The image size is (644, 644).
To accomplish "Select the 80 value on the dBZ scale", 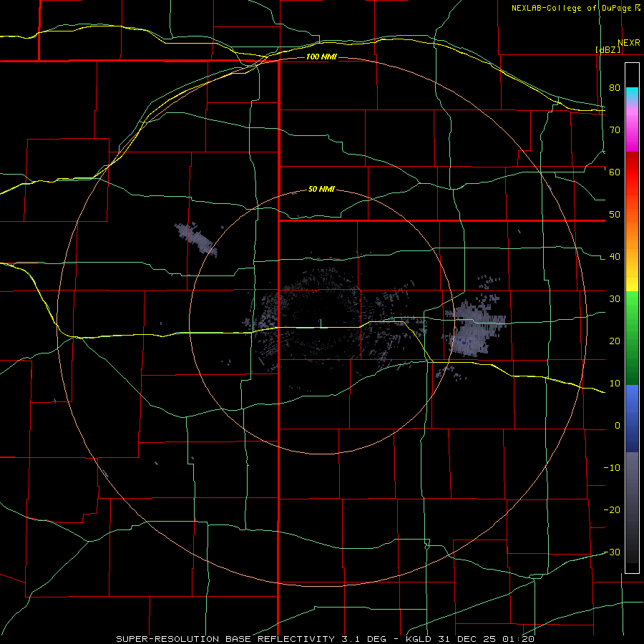I will pos(615,87).
